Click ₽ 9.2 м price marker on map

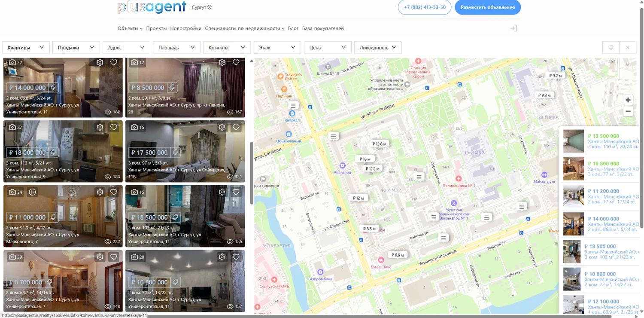tap(555, 76)
